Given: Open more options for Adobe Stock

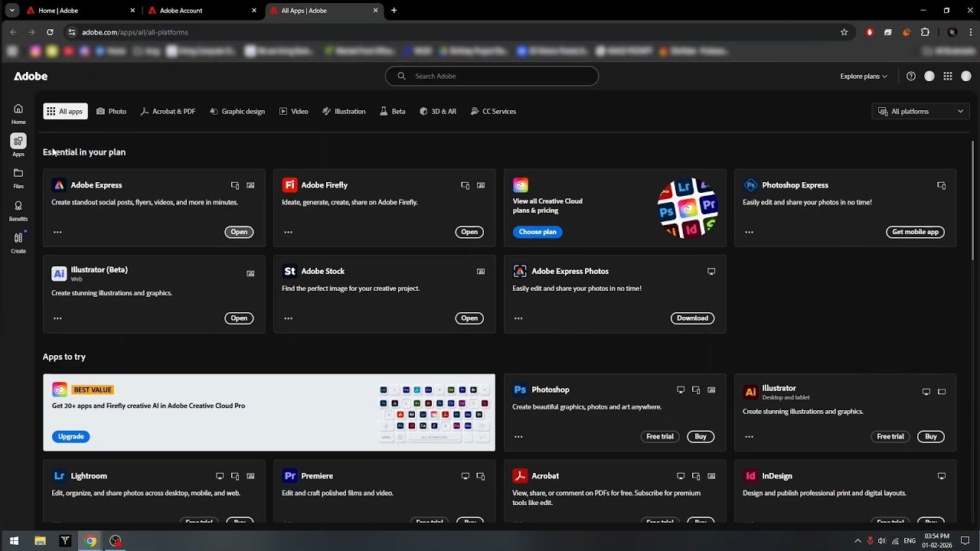Looking at the screenshot, I should click(x=288, y=318).
